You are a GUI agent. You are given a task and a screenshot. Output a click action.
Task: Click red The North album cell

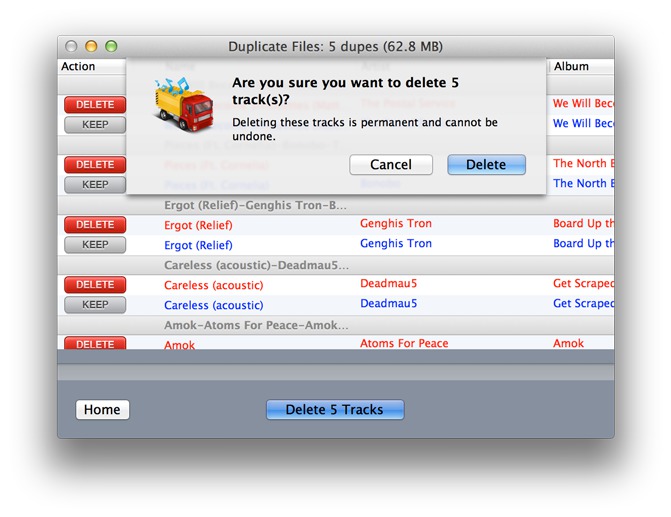coord(583,163)
